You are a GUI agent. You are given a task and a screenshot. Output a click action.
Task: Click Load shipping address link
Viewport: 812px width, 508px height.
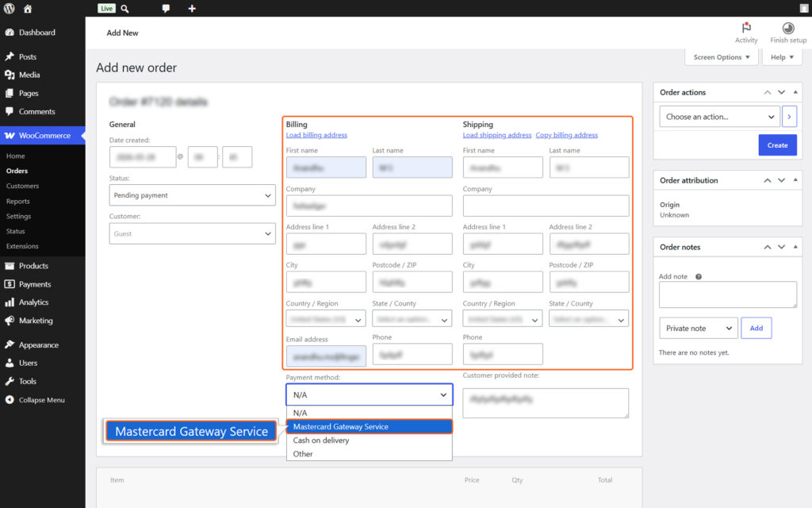[497, 135]
